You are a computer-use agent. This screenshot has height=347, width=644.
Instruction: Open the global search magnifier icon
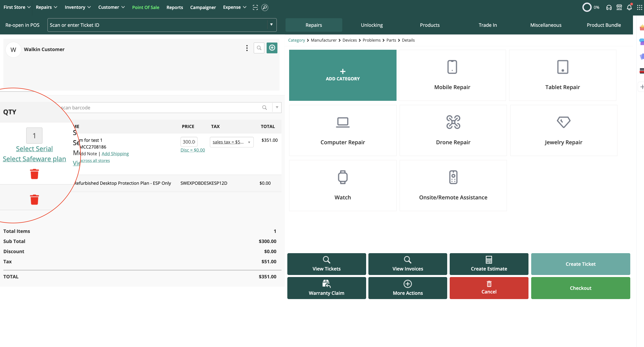265,7
